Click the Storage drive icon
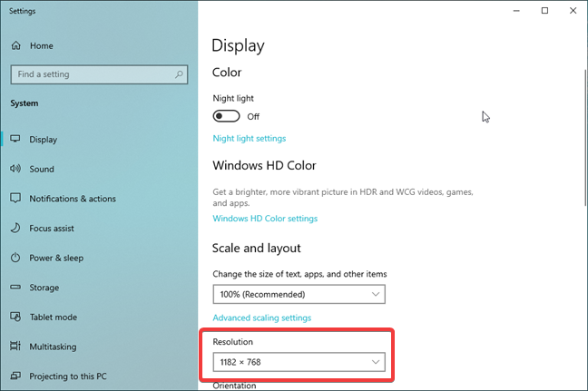 pyautogui.click(x=15, y=288)
